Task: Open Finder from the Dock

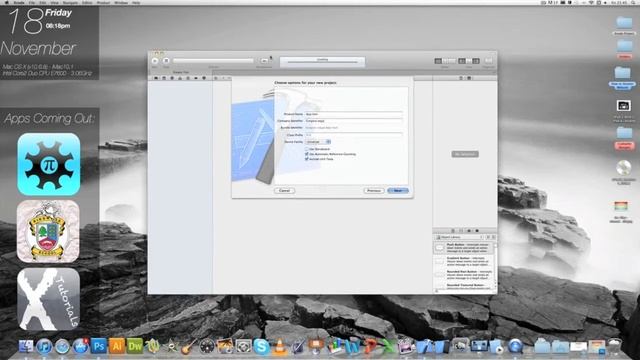Action: [26, 346]
